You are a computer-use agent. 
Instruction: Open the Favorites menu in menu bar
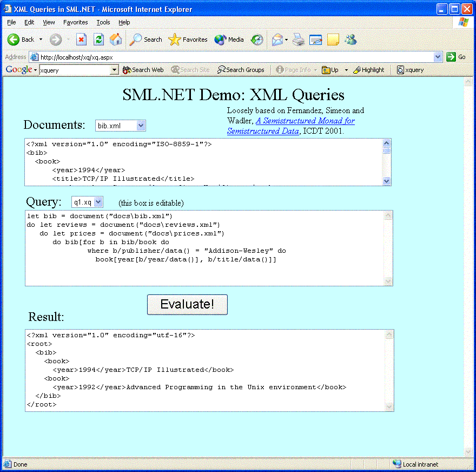click(75, 22)
